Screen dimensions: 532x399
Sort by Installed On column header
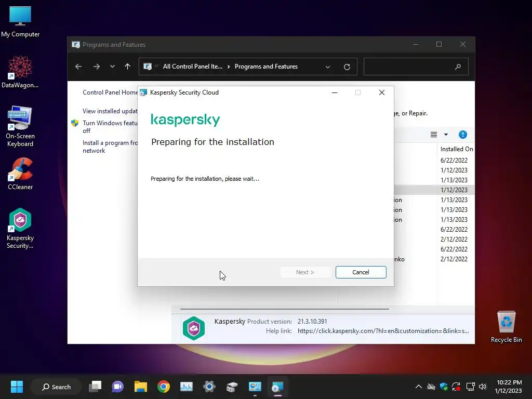[456, 149]
